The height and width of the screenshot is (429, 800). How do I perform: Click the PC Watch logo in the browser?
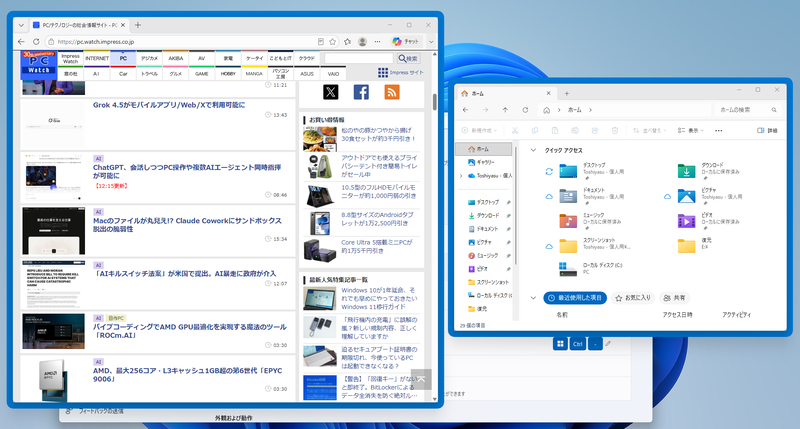point(38,65)
